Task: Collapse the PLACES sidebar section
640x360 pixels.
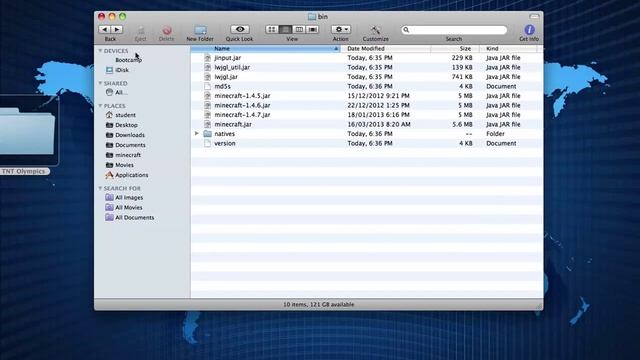Action: tap(100, 106)
